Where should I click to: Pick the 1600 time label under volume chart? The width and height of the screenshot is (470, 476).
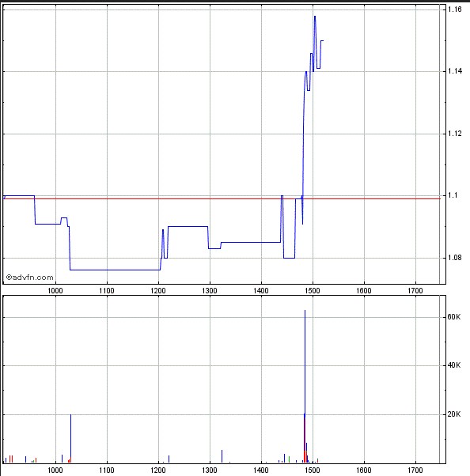[364, 470]
